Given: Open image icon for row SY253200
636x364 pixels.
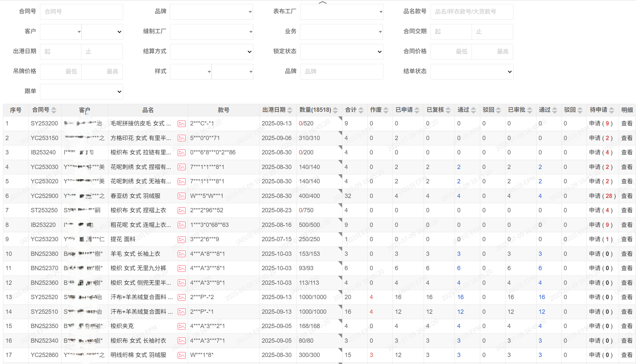Looking at the screenshot, I should point(181,124).
